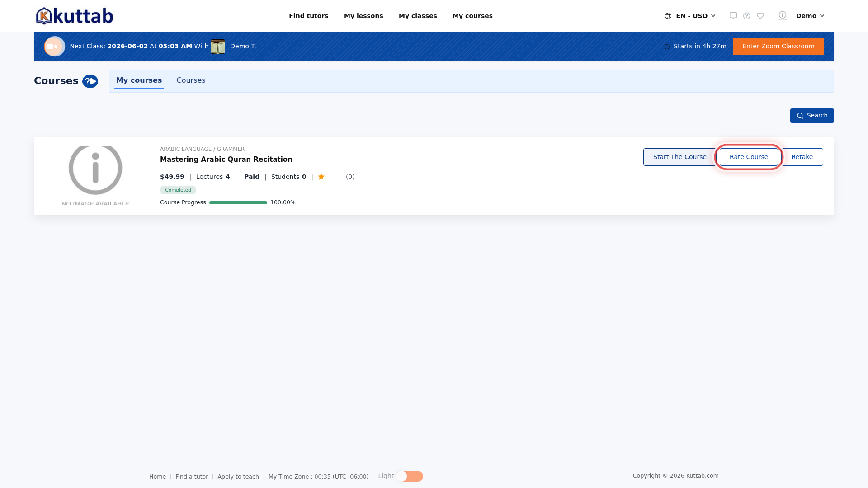Switch to the My courses tab
This screenshot has width=868, height=488.
tap(139, 80)
